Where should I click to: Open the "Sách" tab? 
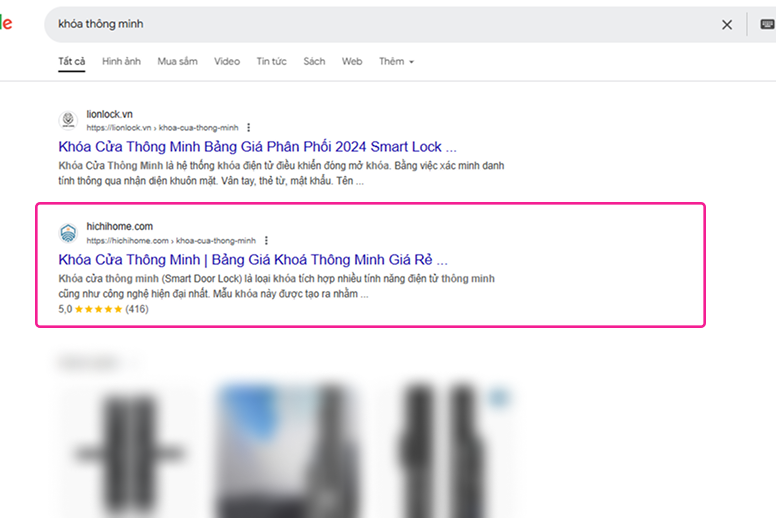[x=314, y=62]
